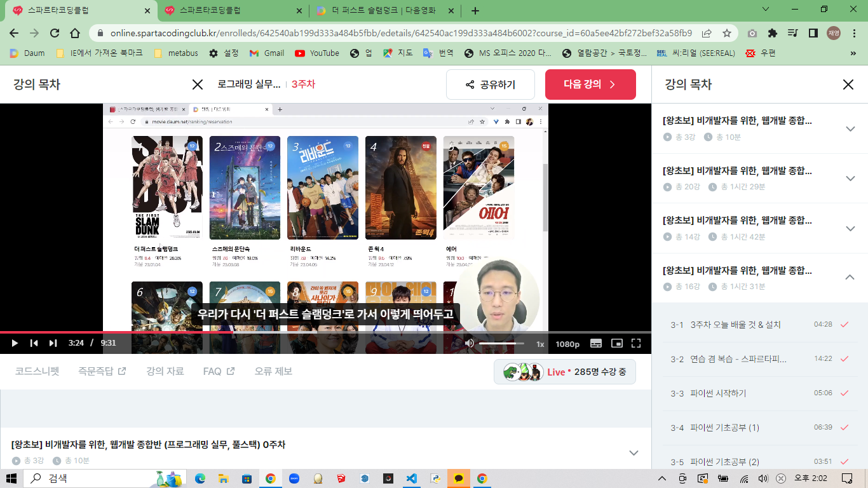
Task: Open the Chrome three-dot menu
Action: 854,33
